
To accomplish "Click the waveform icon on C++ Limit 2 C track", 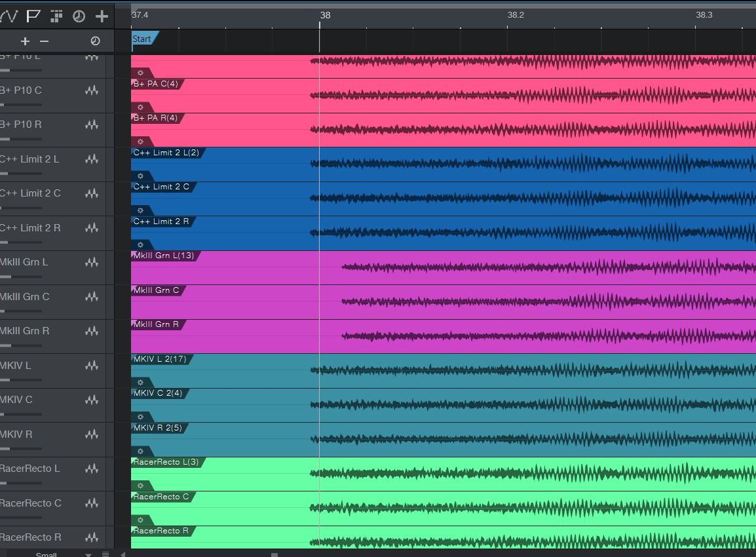I will (92, 193).
